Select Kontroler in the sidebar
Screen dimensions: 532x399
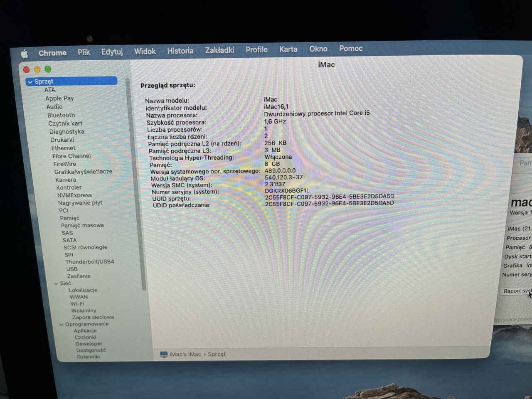pos(69,187)
